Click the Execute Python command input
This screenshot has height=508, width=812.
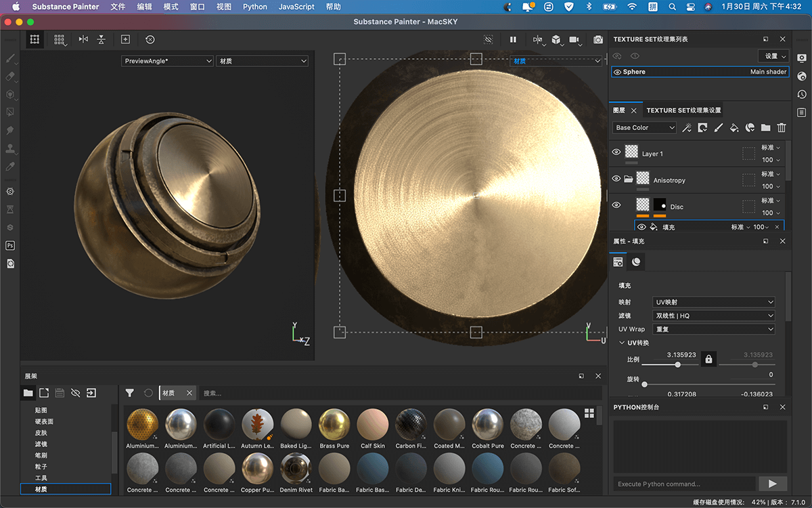[684, 484]
